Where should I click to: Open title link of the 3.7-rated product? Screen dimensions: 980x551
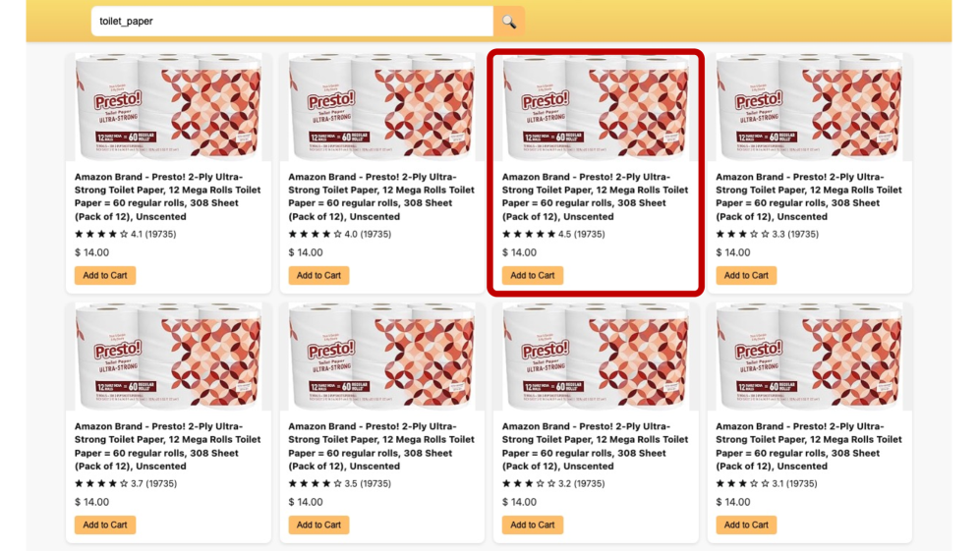(x=168, y=446)
